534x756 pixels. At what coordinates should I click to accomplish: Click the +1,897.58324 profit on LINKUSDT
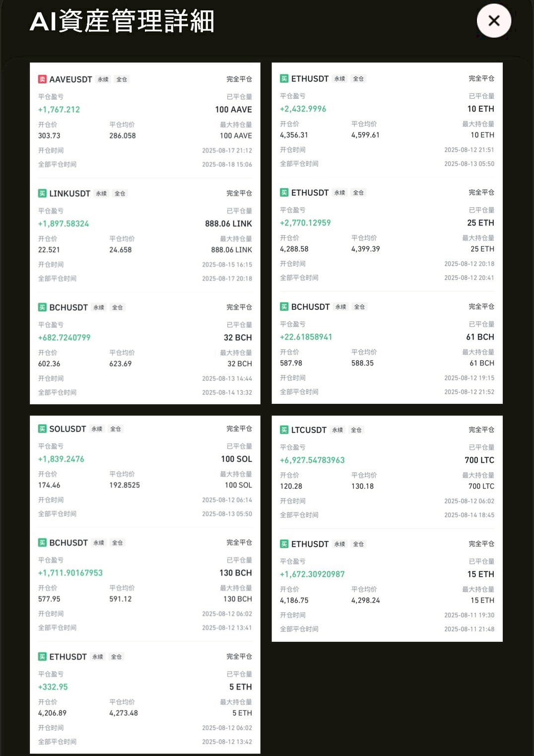point(64,224)
